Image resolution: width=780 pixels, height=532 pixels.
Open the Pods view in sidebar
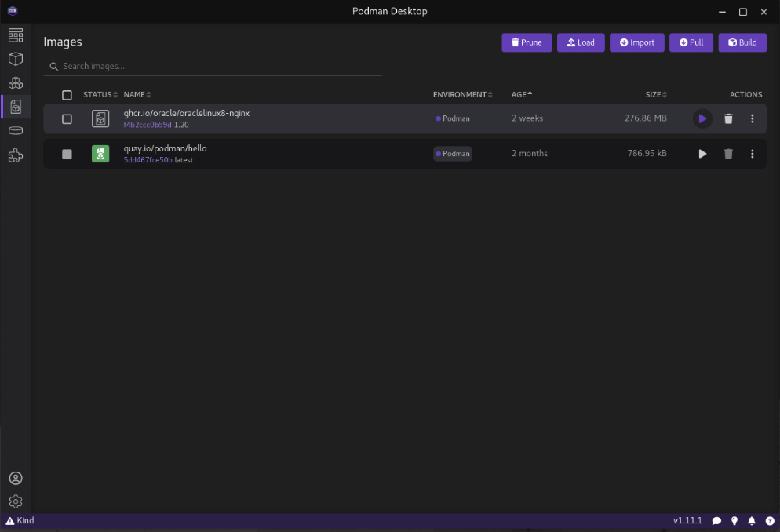pos(16,83)
